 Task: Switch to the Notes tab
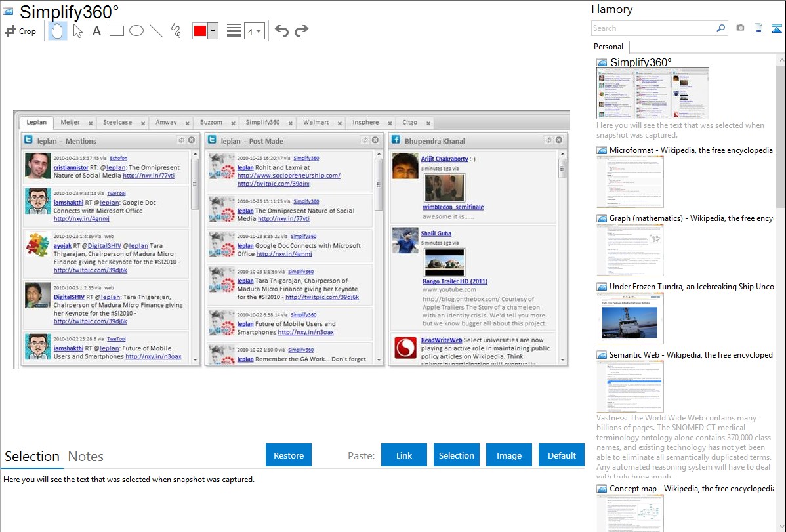coord(85,457)
